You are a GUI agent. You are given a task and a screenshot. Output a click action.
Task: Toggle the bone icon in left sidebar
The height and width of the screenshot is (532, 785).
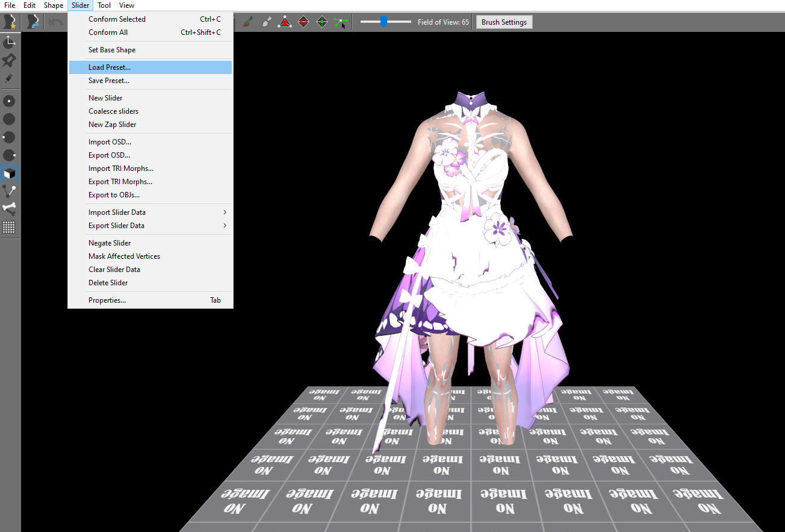pyautogui.click(x=9, y=209)
